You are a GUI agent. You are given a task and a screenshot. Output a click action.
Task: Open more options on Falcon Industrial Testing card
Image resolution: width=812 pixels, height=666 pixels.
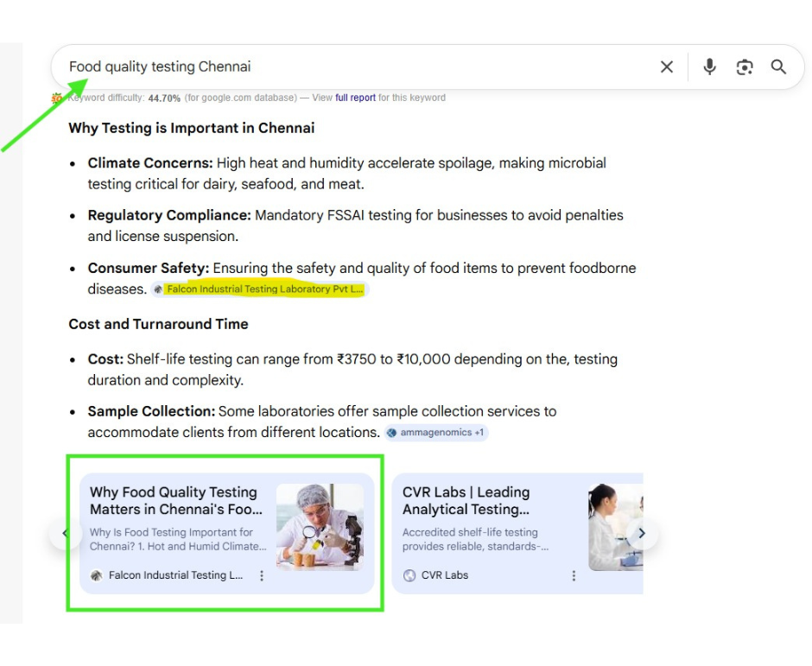click(x=262, y=575)
